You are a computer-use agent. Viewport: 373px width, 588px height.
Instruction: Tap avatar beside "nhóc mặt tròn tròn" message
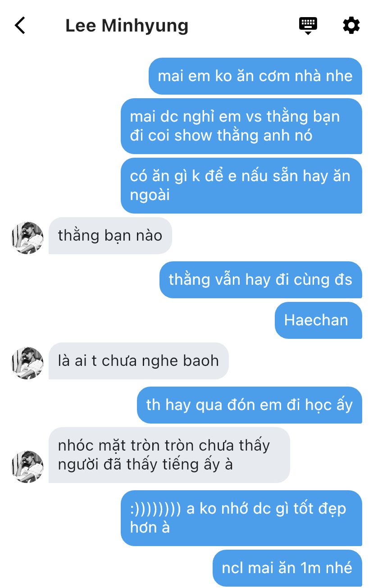click(27, 466)
